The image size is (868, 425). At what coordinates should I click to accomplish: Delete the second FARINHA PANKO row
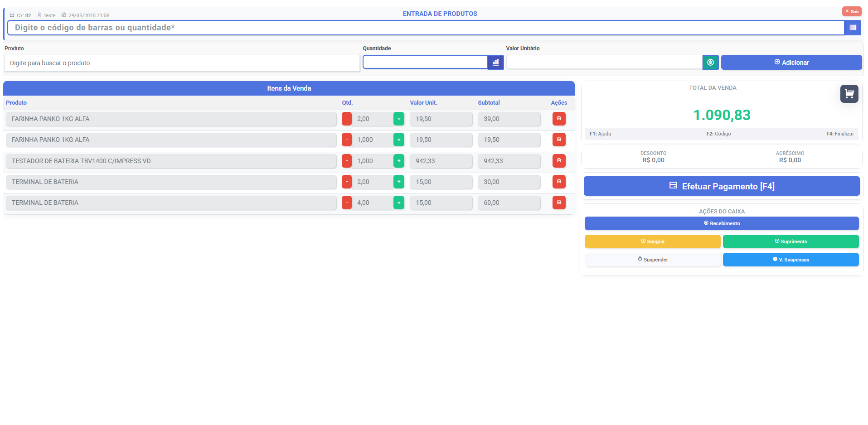(x=558, y=140)
